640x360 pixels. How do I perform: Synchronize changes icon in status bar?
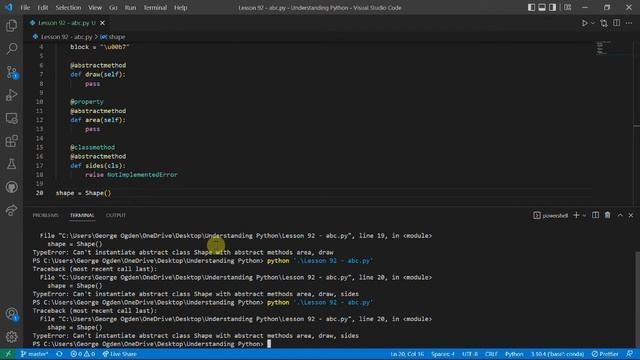(59, 354)
